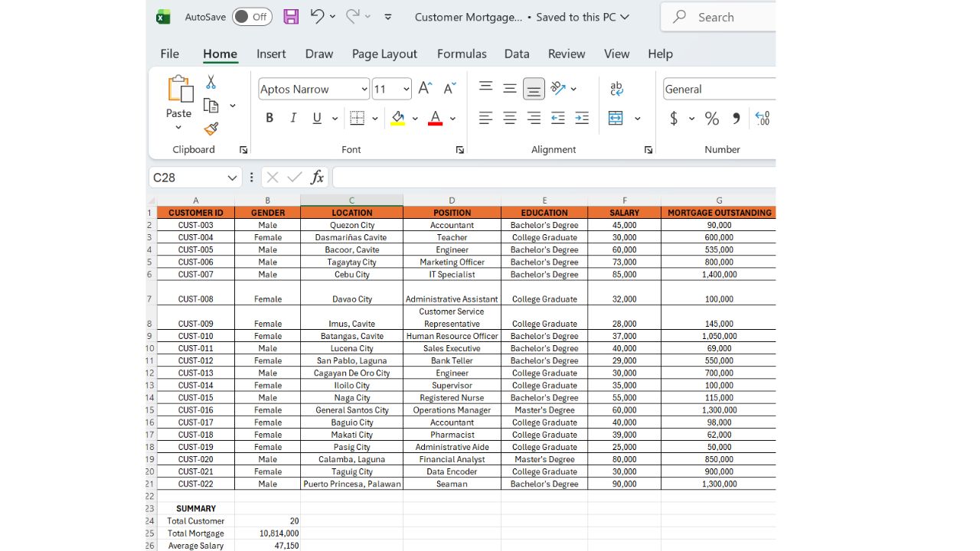Align text right in Alignment group
Viewport: 980px width, 551px height.
tap(534, 118)
